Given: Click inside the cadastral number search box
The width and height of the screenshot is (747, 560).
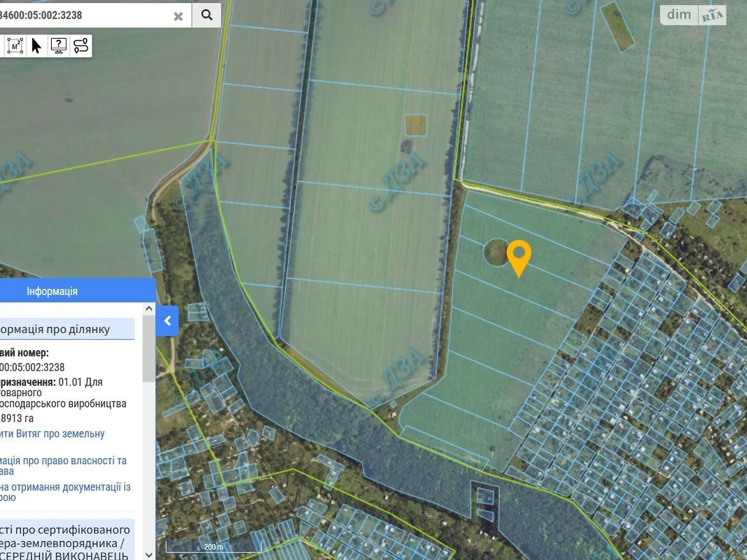Looking at the screenshot, I should point(84,15).
